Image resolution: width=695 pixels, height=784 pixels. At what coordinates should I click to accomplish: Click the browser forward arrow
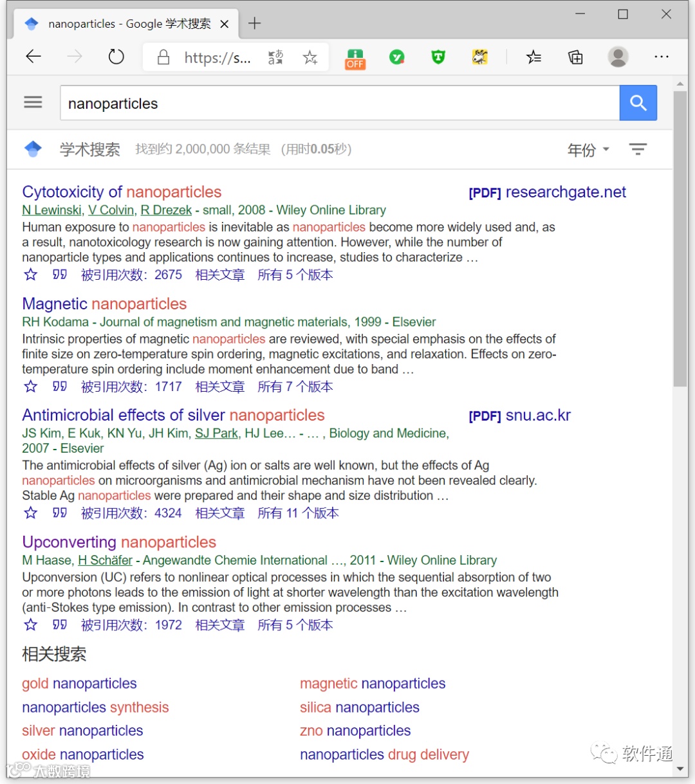[x=75, y=57]
